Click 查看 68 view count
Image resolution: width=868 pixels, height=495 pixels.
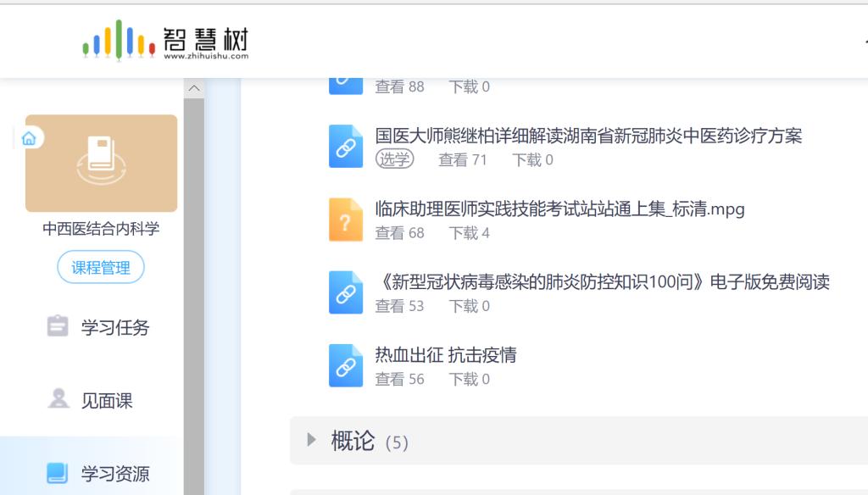(400, 233)
